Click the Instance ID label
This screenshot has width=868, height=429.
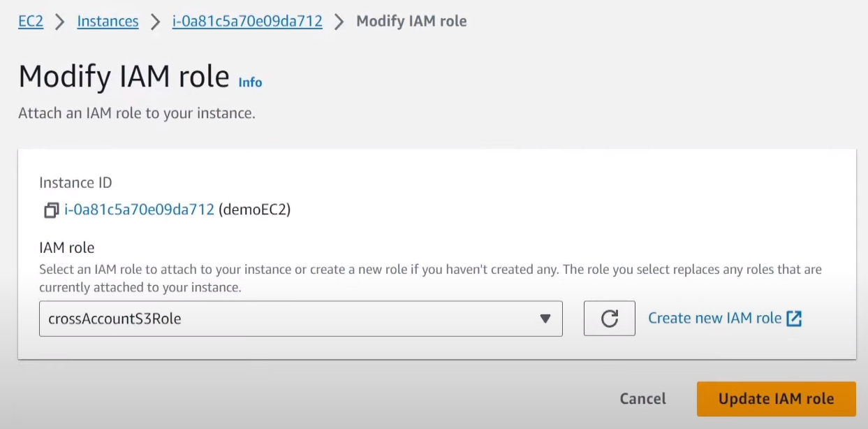(75, 183)
